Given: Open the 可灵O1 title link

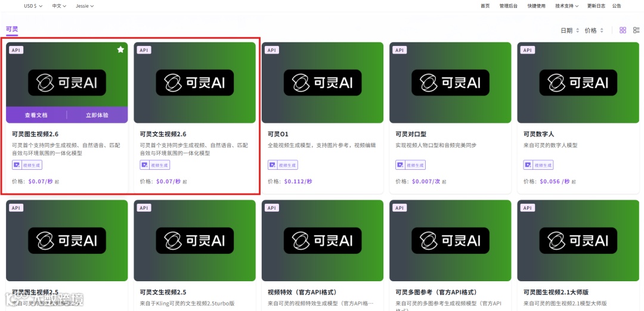Looking at the screenshot, I should pos(278,134).
